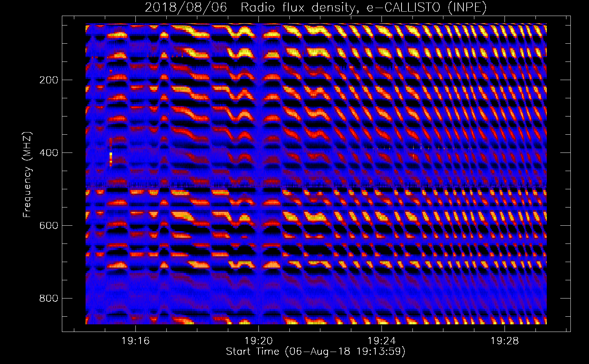This screenshot has width=589, height=364.
Task: Click the 19:28 time tick label
Action: click(x=505, y=341)
